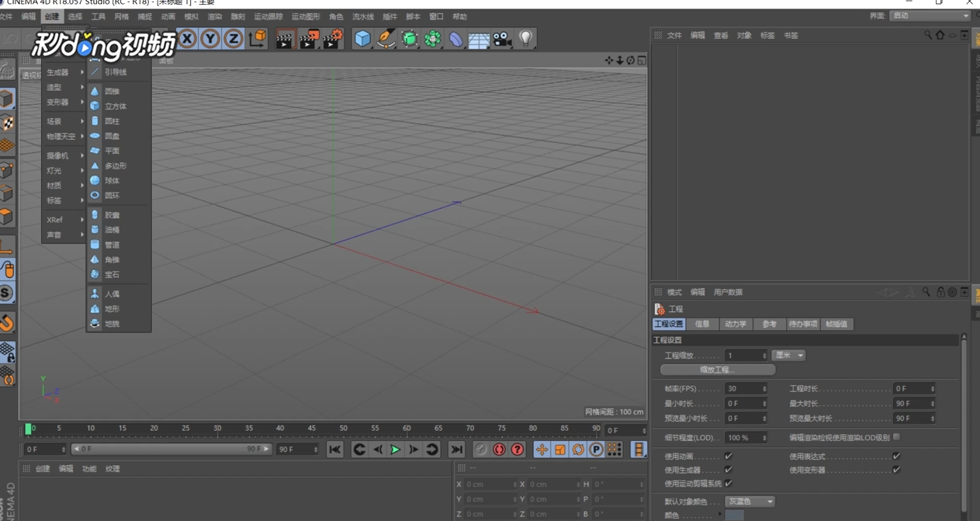
Task: Choose 圆柱 from the object submenu
Action: pyautogui.click(x=119, y=121)
